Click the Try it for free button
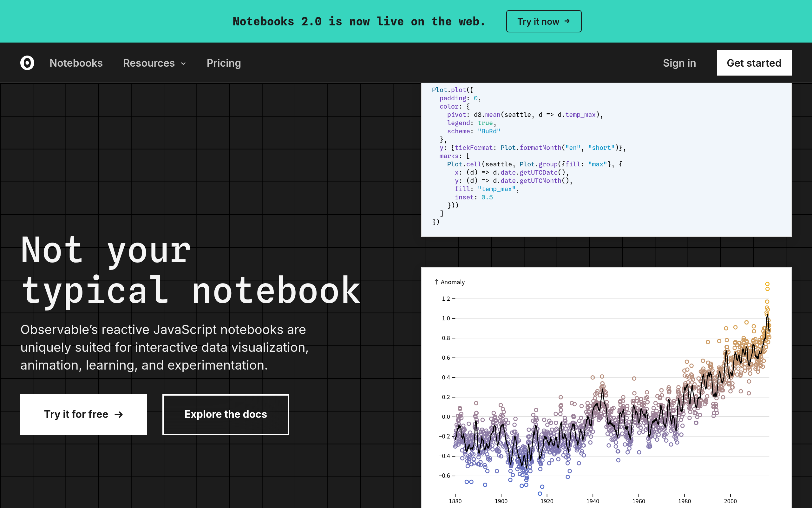This screenshot has width=812, height=508. tap(83, 414)
